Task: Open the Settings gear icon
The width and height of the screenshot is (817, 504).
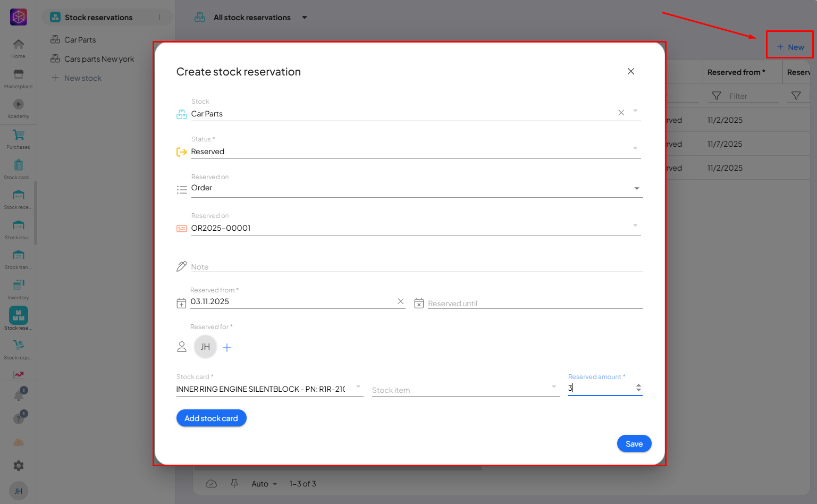Action: point(19,466)
